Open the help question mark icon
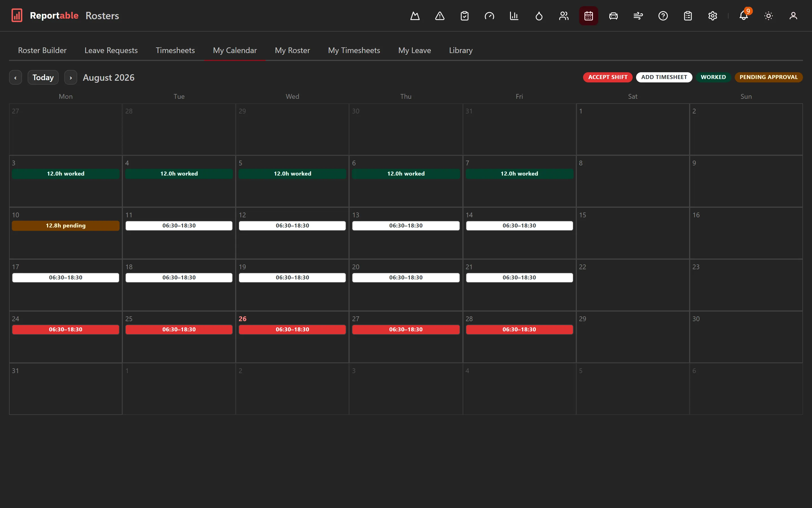 (663, 16)
